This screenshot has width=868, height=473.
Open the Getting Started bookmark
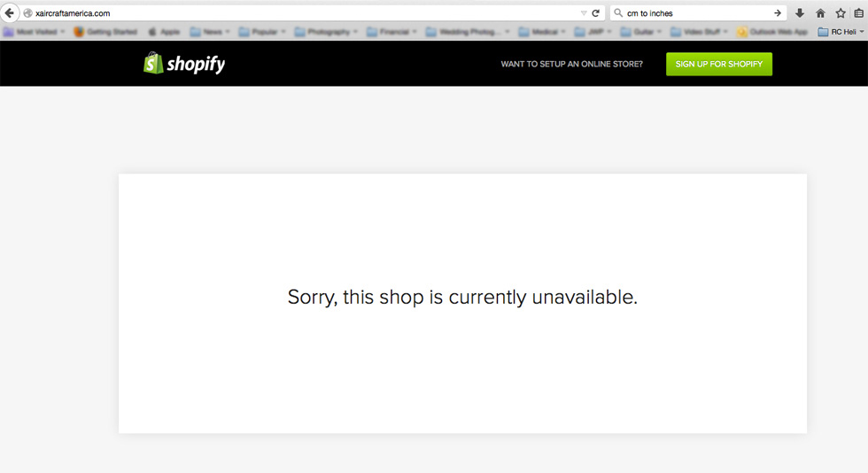(x=105, y=32)
